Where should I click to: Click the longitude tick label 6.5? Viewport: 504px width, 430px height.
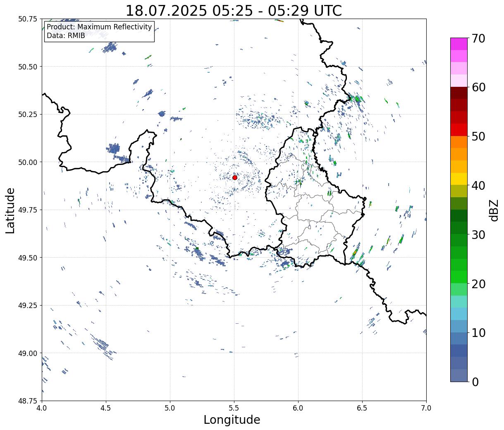point(362,408)
